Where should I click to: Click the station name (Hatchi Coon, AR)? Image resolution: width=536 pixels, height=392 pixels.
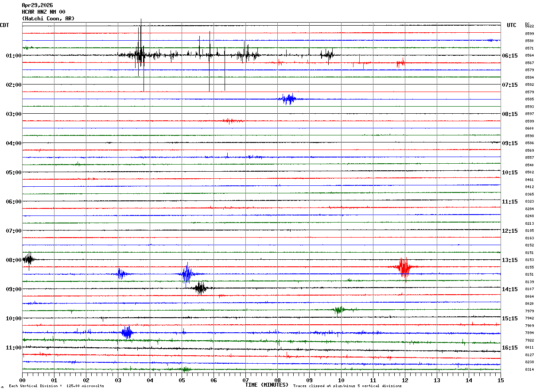click(48, 19)
